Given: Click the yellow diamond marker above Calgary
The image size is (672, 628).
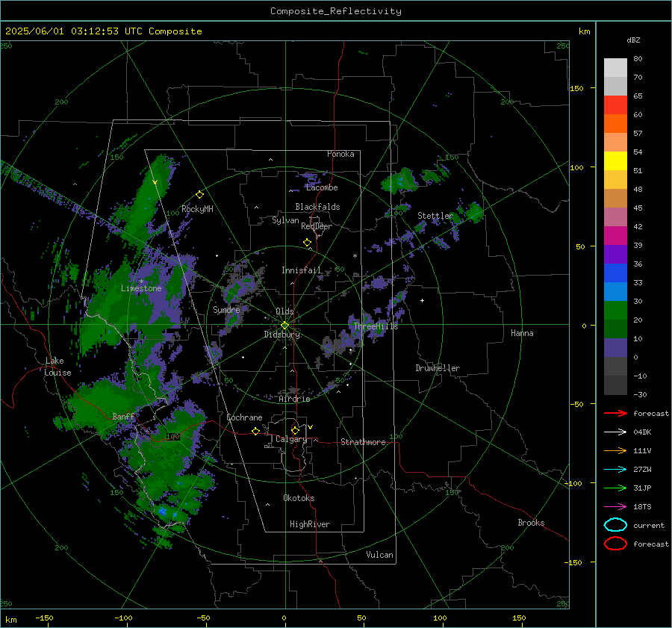Looking at the screenshot, I should coord(295,430).
